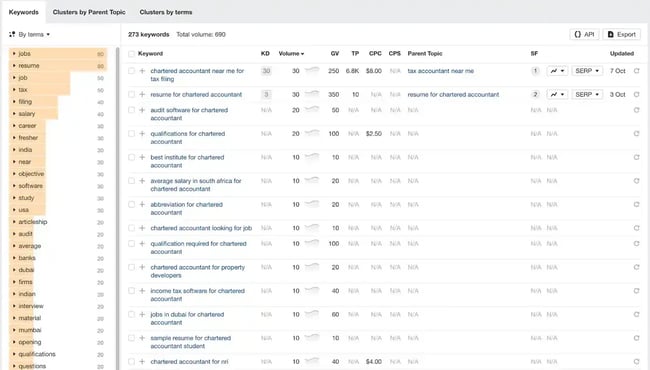Open 'resume for chartered accountant' parent topic link
The height and width of the screenshot is (370, 650).
tap(454, 94)
